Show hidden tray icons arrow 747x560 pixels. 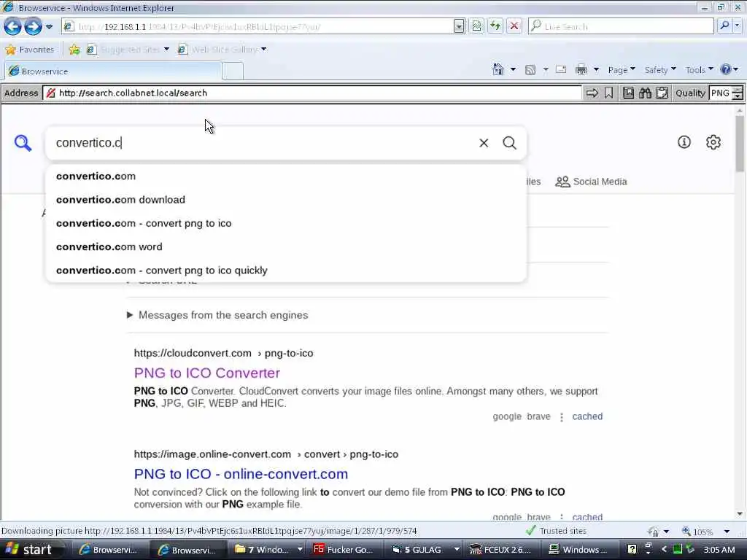pos(664,550)
